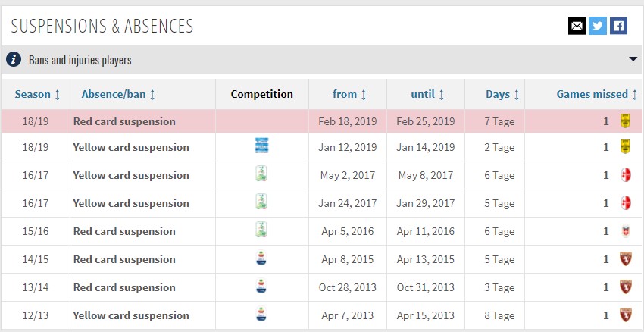644x332 pixels.
Task: Sort by Absence/ban column header
Action: point(118,94)
